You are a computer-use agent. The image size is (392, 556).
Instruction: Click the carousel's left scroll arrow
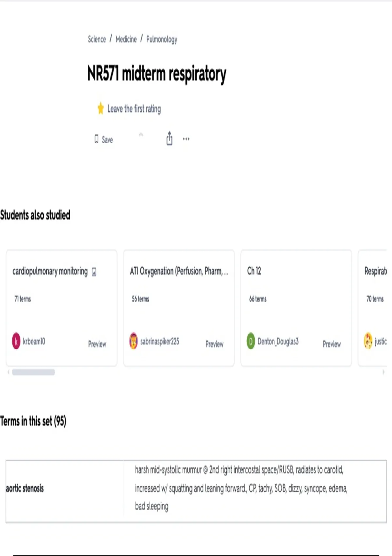[x=8, y=372]
